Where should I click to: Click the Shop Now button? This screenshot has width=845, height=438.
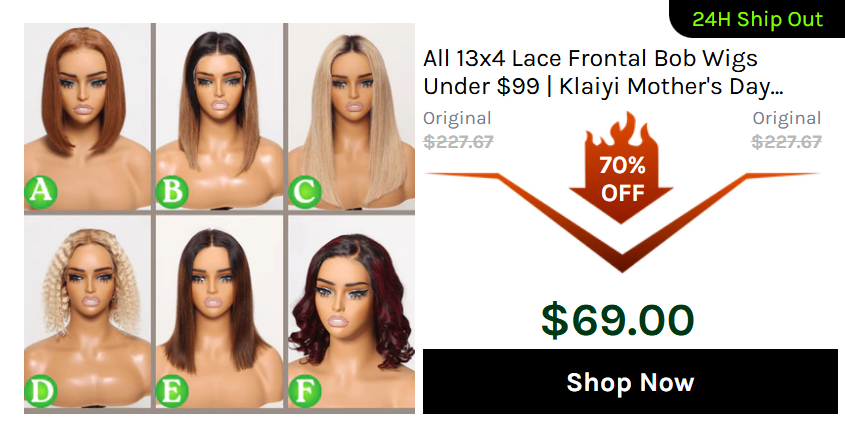point(630,381)
